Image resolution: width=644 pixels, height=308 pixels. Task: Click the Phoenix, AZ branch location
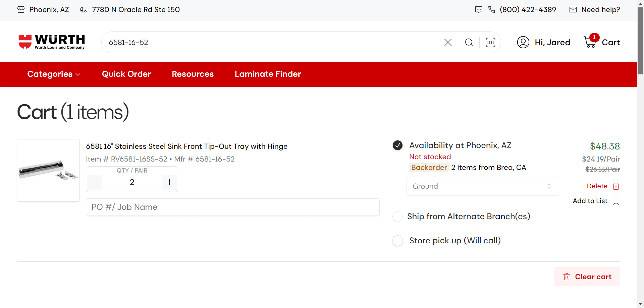[49, 10]
